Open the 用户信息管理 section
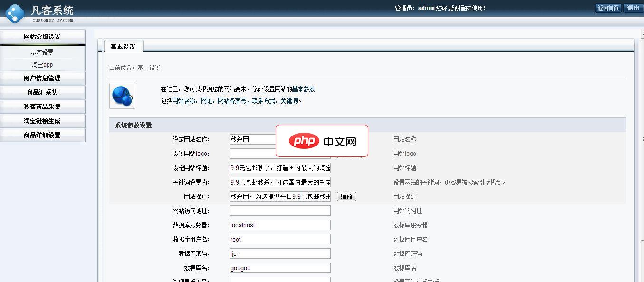The image size is (644, 282). [43, 78]
